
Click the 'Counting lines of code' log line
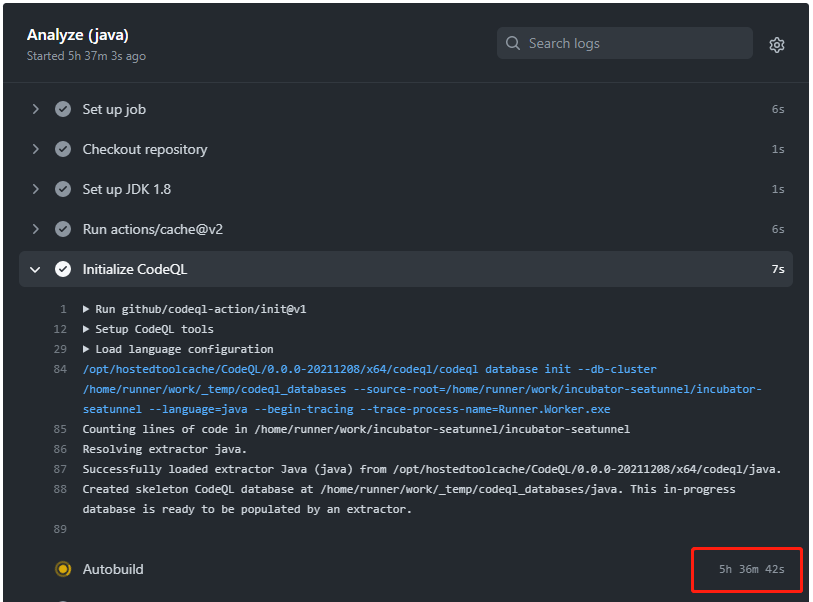point(356,429)
